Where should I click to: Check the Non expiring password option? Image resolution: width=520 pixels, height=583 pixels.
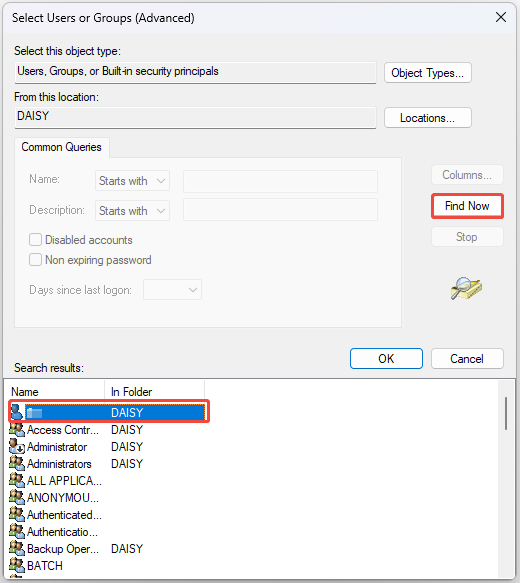pos(35,260)
